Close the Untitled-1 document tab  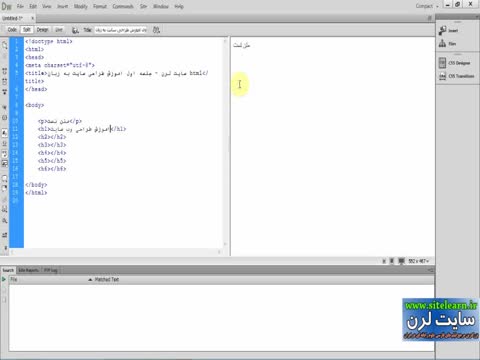pyautogui.click(x=32, y=18)
